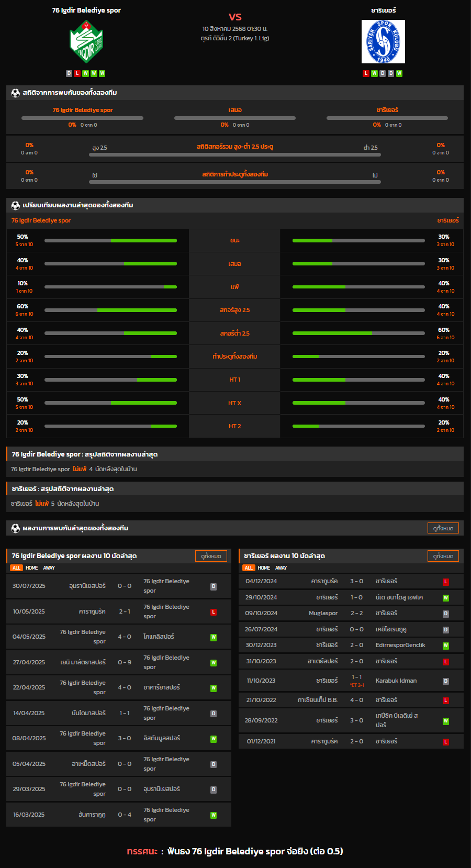Click the 76 Igdir Belediye spor team logo
The height and width of the screenshot is (868, 471).
(x=86, y=42)
